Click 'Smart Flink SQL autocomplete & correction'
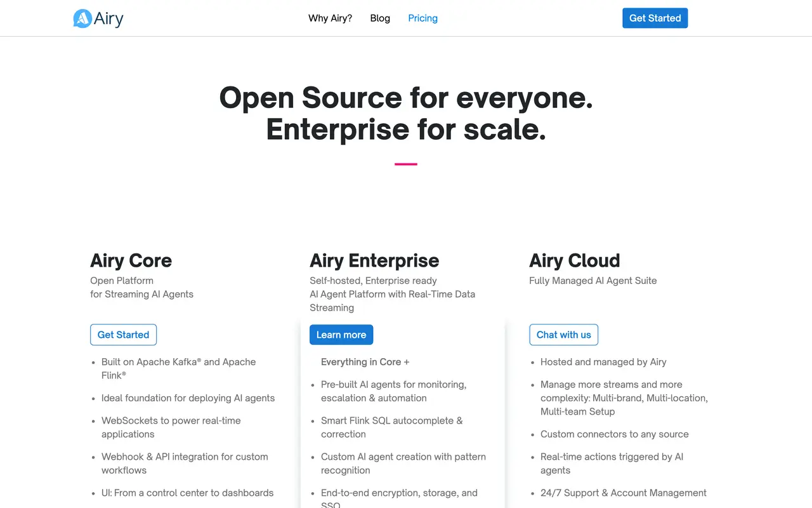 point(391,427)
